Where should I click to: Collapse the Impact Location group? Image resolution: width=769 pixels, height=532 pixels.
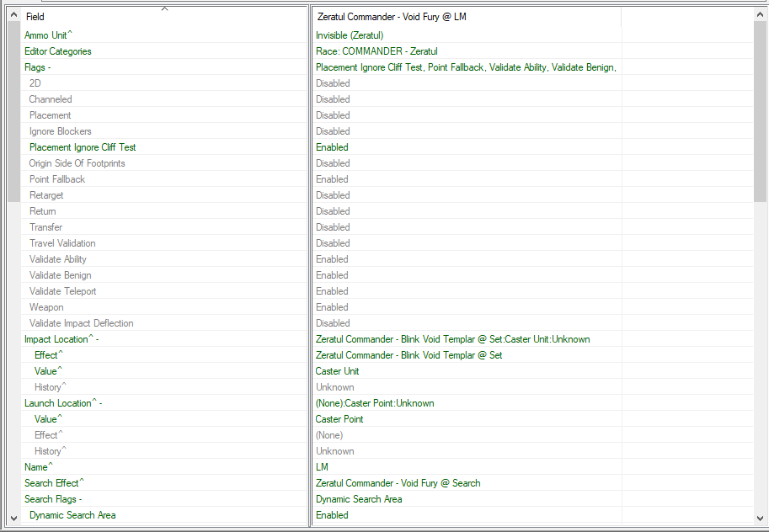(97, 339)
